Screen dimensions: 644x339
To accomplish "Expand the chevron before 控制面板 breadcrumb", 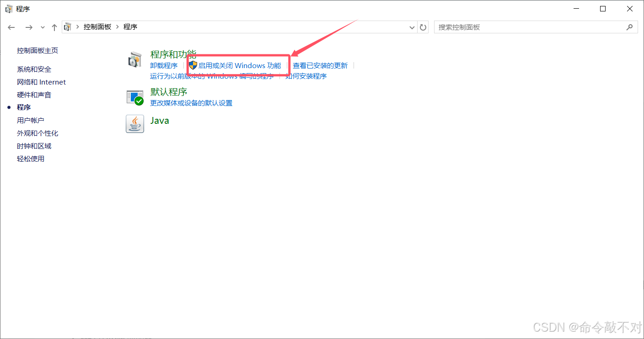I will tap(77, 27).
